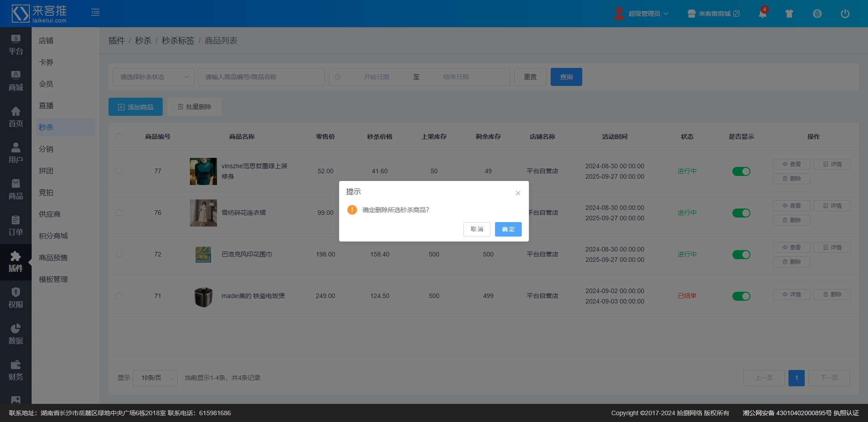Open the 10条/页 page size dropdown
Image resolution: width=868 pixels, height=422 pixels.
(155, 378)
